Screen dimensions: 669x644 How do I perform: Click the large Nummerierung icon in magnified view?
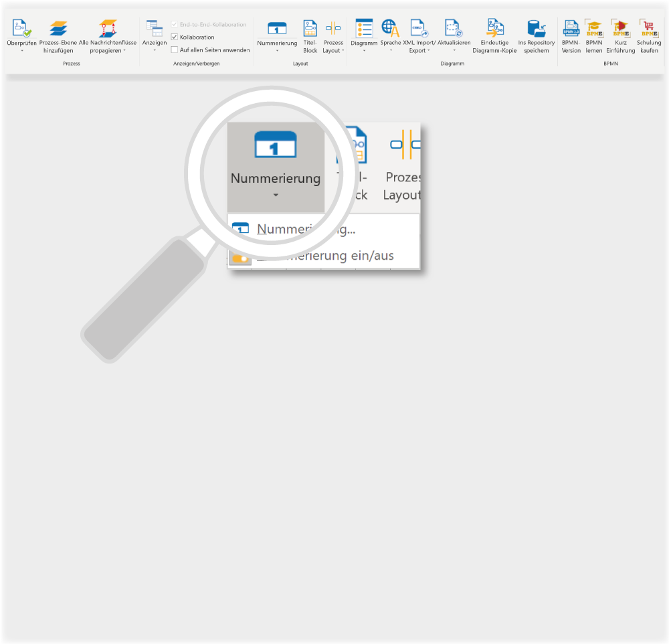click(x=276, y=145)
